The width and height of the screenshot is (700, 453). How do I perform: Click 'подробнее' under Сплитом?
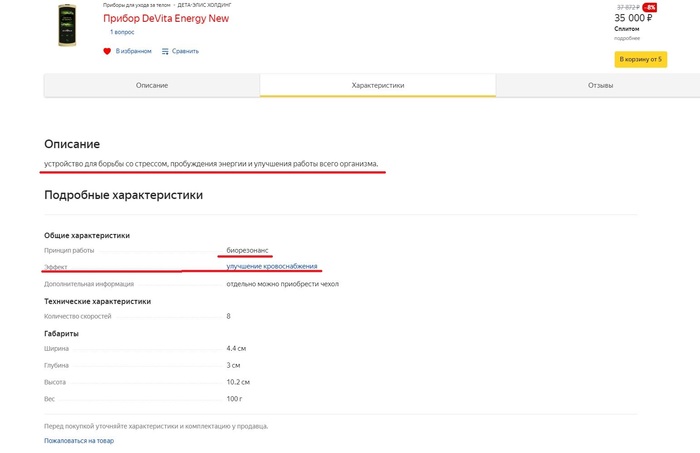pos(626,38)
